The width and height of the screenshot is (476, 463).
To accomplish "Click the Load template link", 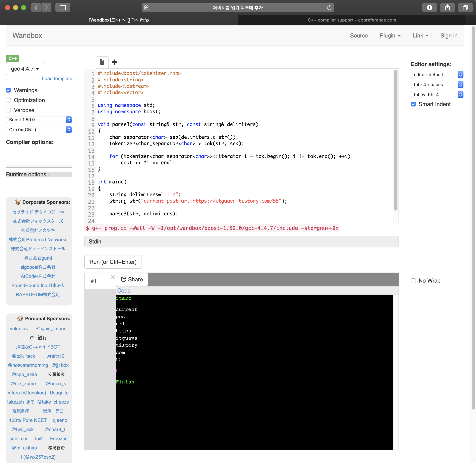I will pyautogui.click(x=57, y=79).
